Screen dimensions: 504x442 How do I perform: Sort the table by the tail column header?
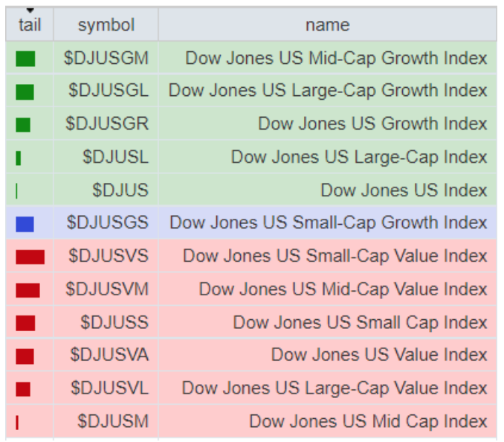pos(30,25)
